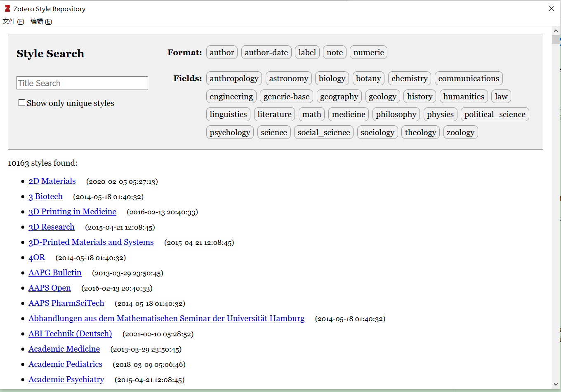Install the AAPG Bulletin style
The width and height of the screenshot is (561, 392).
coord(55,273)
